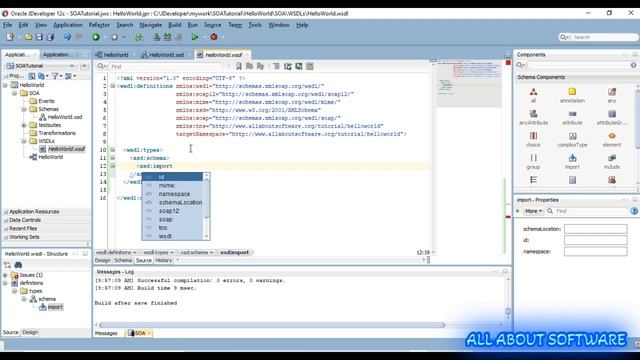Select the 'attribute' schema component icon
This screenshot has height=360, width=640.
point(572,114)
